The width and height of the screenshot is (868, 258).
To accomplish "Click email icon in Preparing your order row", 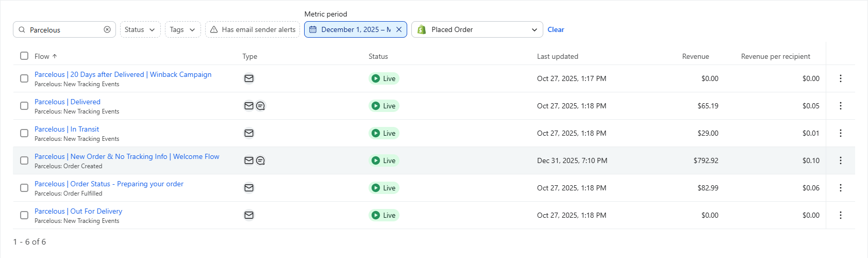I will (x=249, y=188).
